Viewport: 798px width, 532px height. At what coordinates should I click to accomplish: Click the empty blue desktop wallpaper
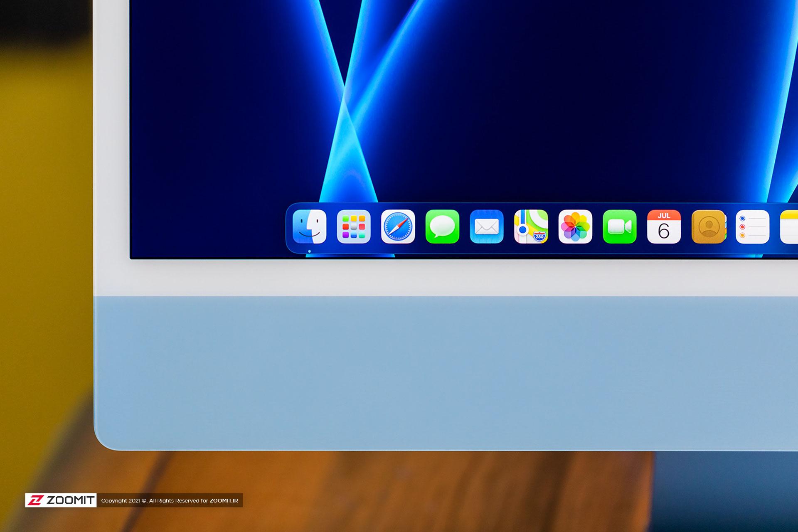(540, 104)
